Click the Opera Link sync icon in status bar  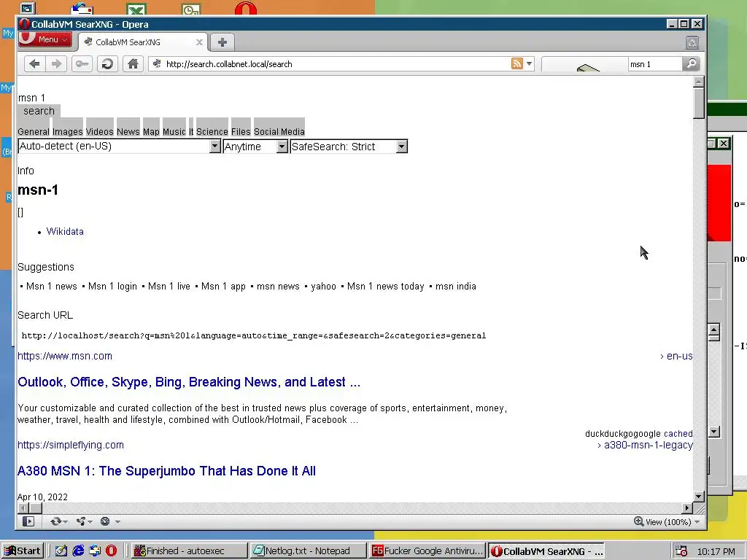point(55,521)
